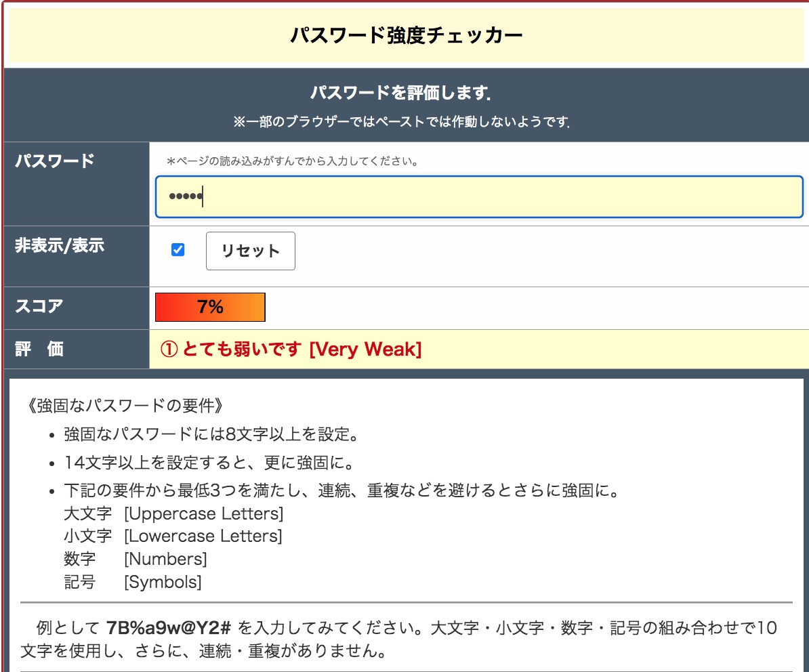809x672 pixels.
Task: Click the 評価 row label
Action: [x=39, y=350]
